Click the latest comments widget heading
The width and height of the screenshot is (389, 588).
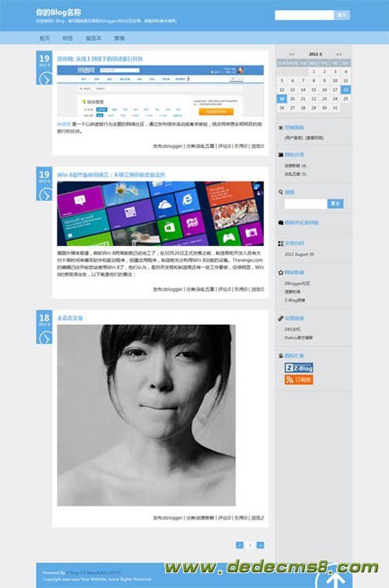[x=301, y=223]
